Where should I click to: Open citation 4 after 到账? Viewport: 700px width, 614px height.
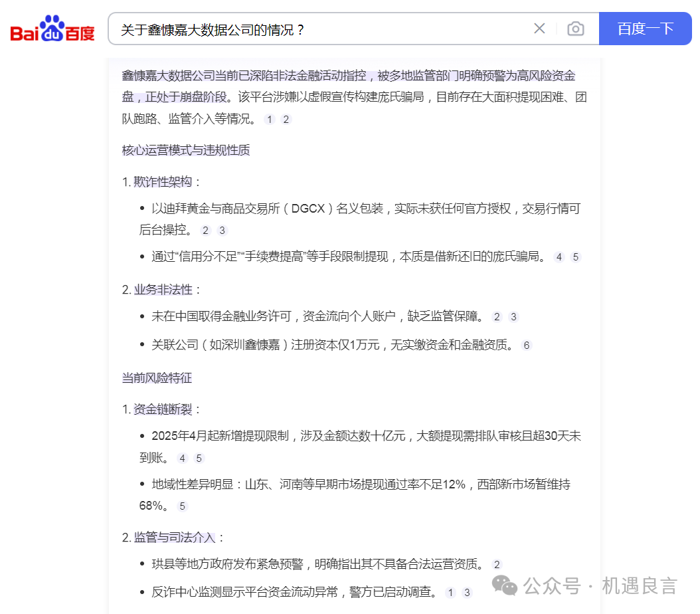coord(182,459)
